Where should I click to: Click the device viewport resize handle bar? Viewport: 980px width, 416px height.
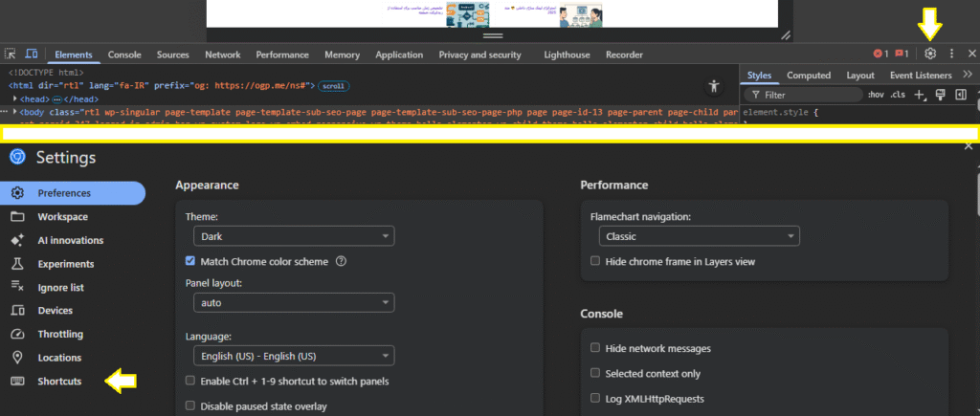pos(493,35)
